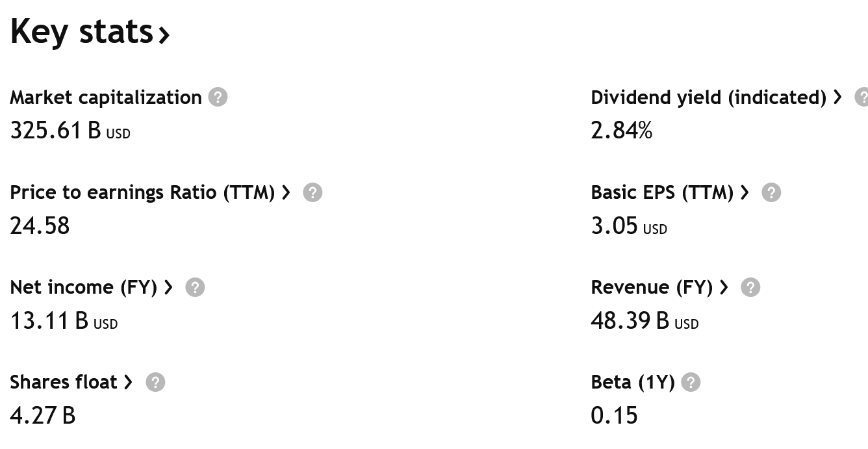Viewport: 868px width, 449px height.
Task: Show the Beta (1Y) help icon
Action: tap(691, 382)
